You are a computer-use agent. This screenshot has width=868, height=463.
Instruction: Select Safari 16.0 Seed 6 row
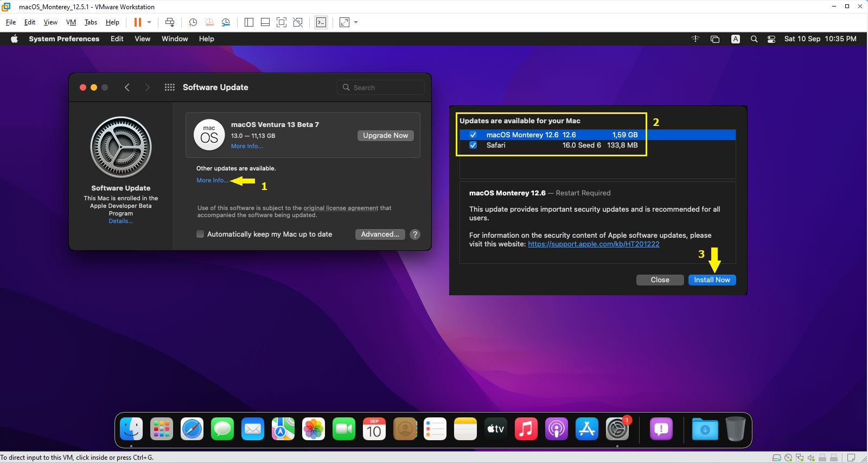pos(598,145)
